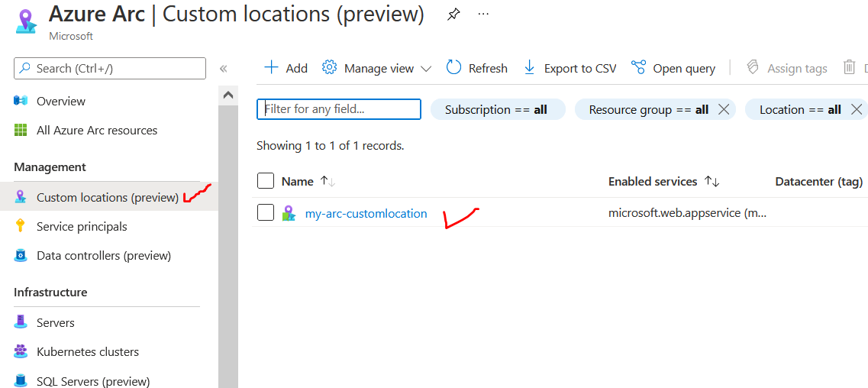The image size is (868, 388).
Task: Click the trash Delete icon
Action: point(849,67)
